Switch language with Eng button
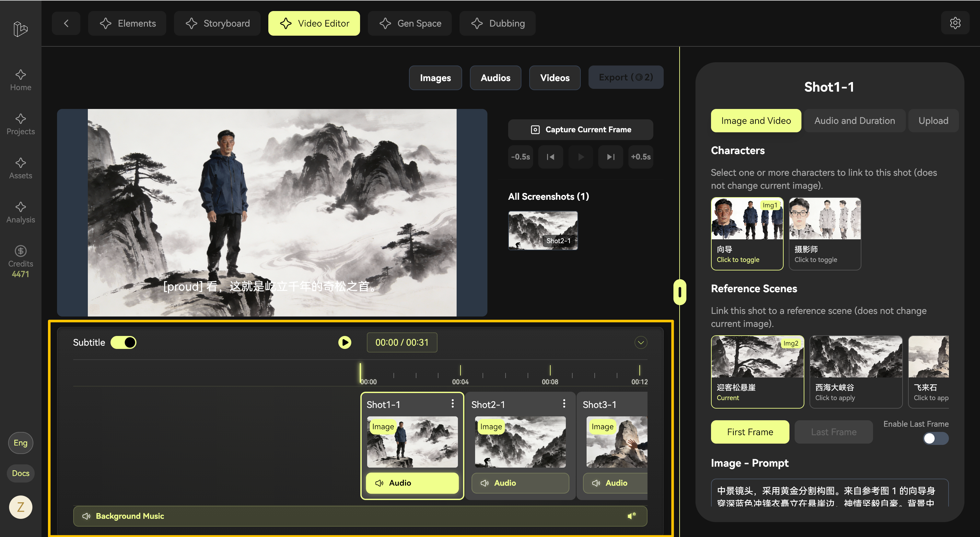 tap(20, 443)
